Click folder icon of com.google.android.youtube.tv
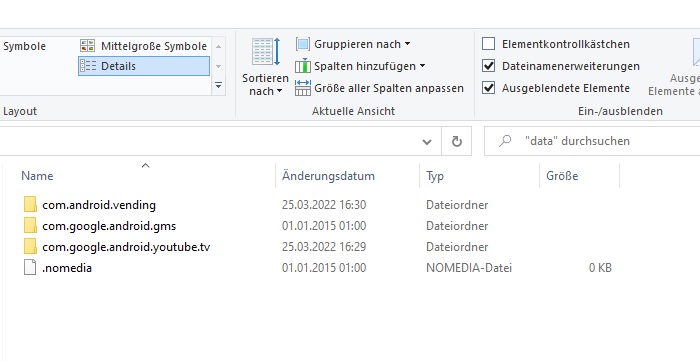 tap(30, 247)
